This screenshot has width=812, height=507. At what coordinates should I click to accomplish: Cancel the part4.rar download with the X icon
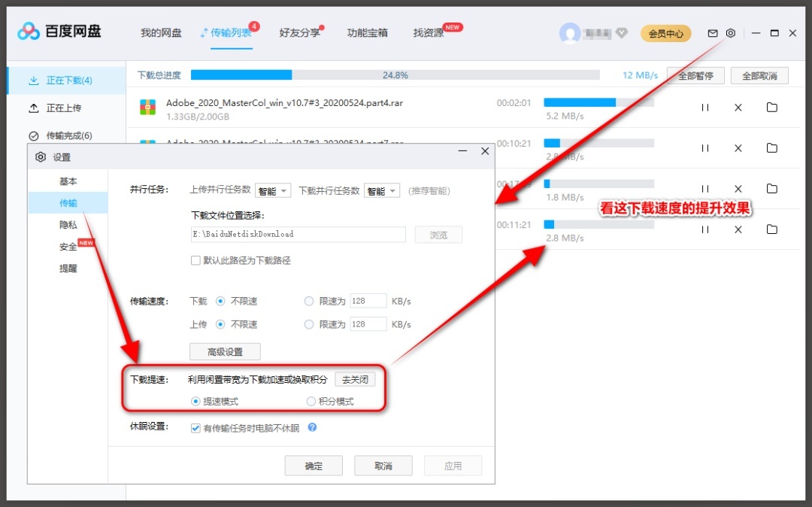point(738,107)
